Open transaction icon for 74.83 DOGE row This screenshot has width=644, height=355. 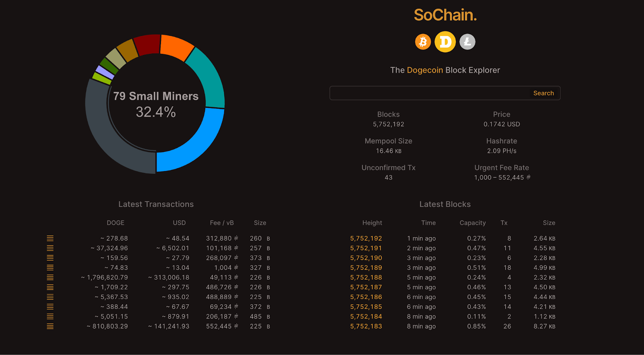tap(50, 268)
